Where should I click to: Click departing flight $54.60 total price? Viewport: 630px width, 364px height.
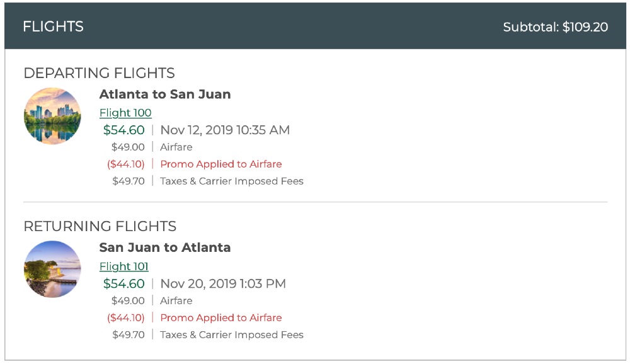123,130
